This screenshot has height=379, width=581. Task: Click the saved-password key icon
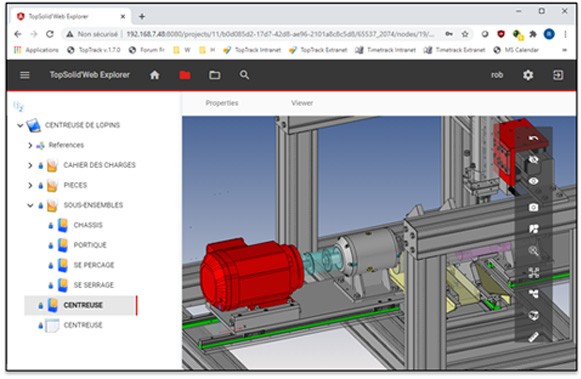tap(449, 34)
